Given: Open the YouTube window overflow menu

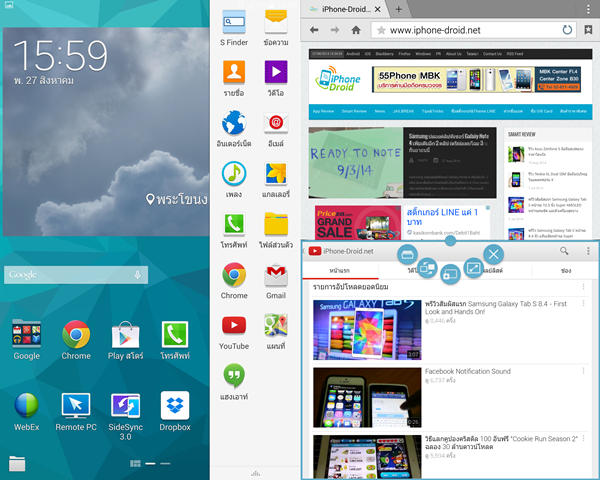Looking at the screenshot, I should click(x=588, y=251).
